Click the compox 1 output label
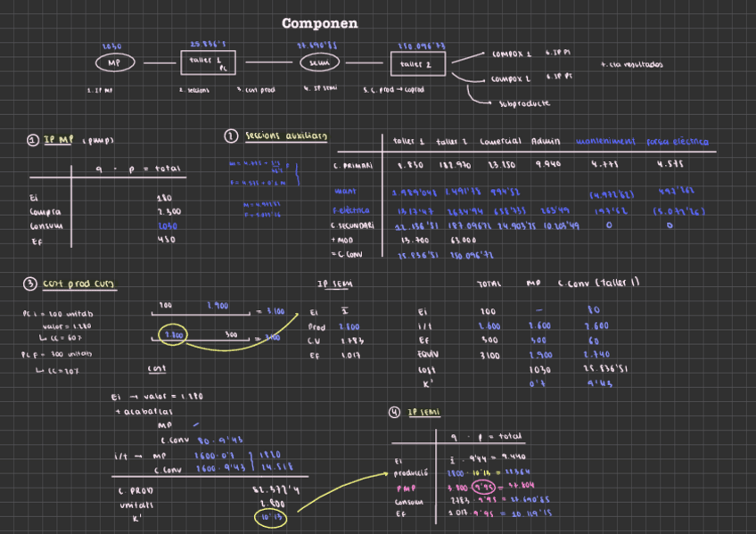Image resolution: width=756 pixels, height=534 pixels. pyautogui.click(x=511, y=53)
